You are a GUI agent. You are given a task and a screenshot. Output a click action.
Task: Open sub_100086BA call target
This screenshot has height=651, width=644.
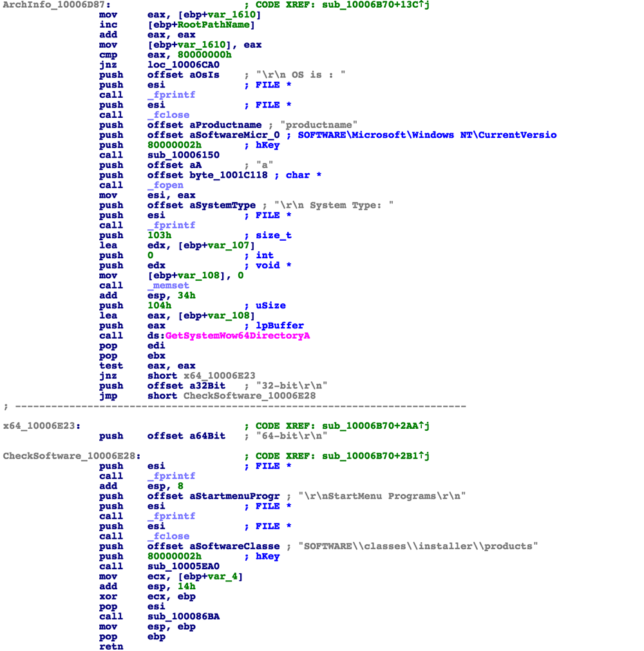point(184,616)
